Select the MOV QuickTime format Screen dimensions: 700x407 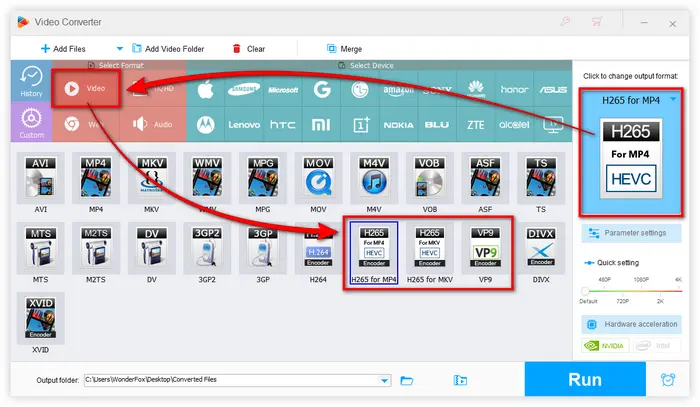tap(318, 178)
